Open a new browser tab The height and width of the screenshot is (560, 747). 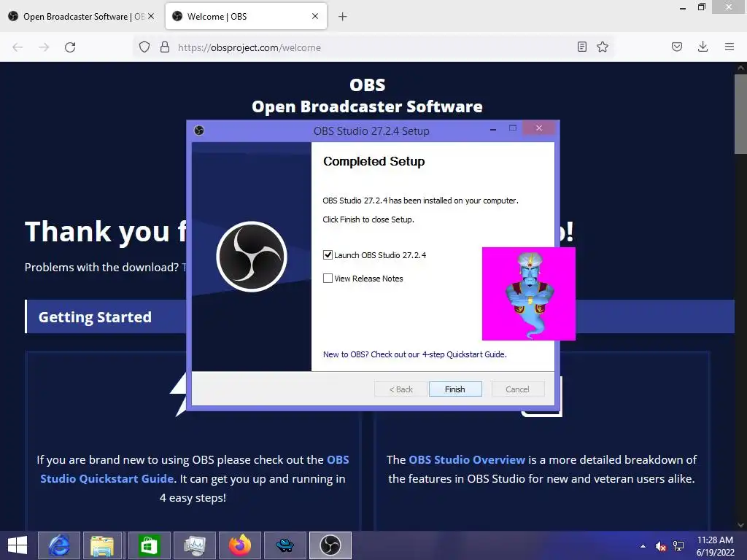pos(343,17)
